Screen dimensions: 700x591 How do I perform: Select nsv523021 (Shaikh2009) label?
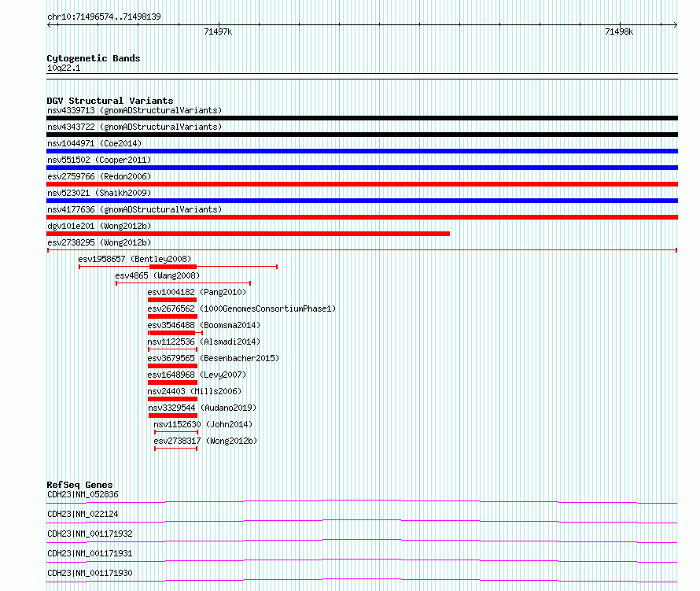99,193
